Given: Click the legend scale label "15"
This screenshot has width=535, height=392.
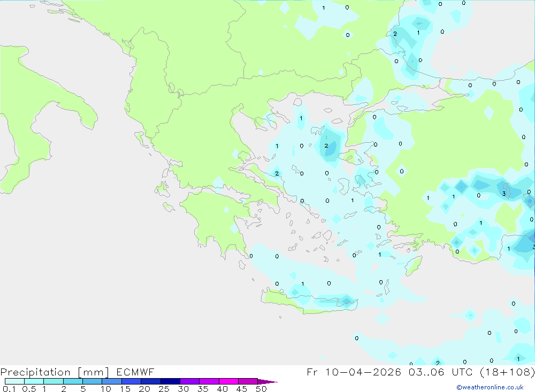Looking at the screenshot, I should 125,389.
